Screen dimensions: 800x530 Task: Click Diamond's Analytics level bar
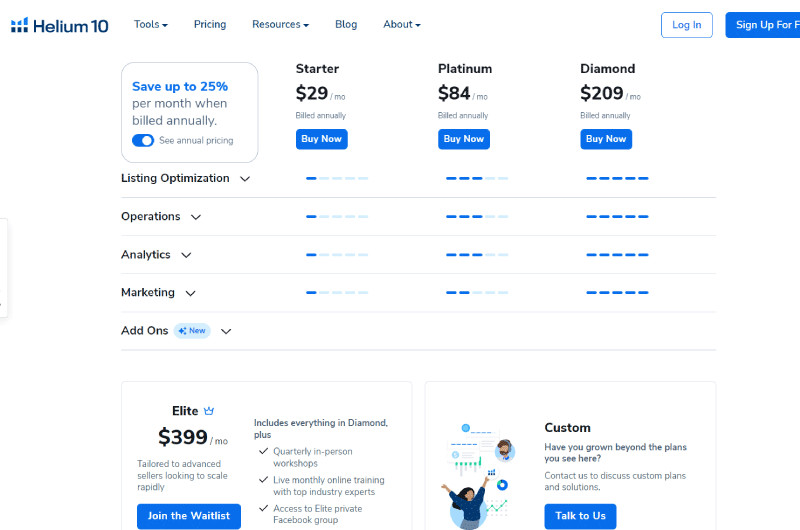pyautogui.click(x=617, y=255)
